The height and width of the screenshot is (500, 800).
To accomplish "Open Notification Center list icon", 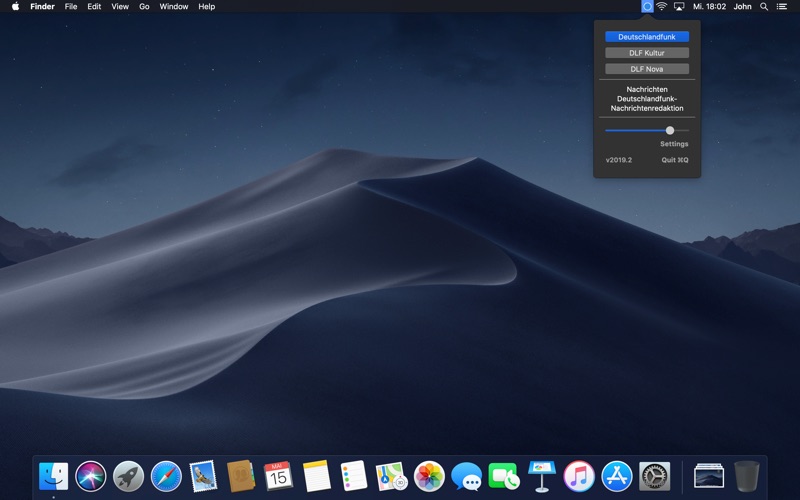I will (x=782, y=6).
